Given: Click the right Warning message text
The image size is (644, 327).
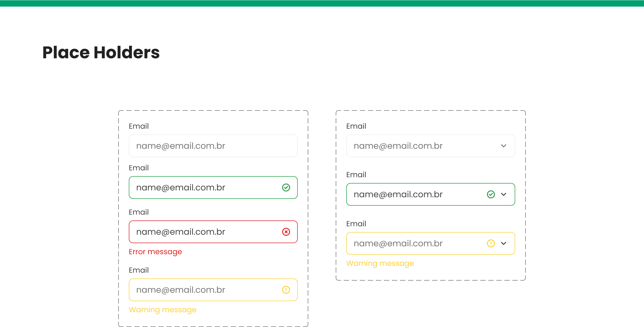Looking at the screenshot, I should (380, 263).
